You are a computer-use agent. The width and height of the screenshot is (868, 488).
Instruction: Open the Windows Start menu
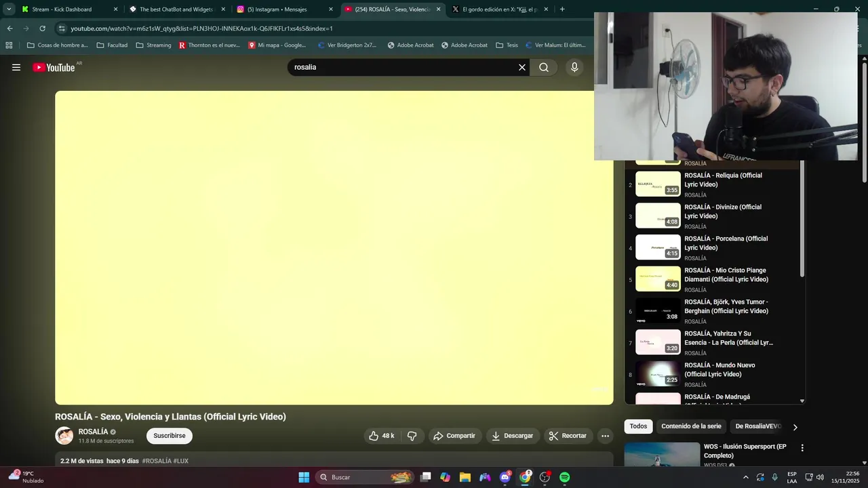click(304, 477)
